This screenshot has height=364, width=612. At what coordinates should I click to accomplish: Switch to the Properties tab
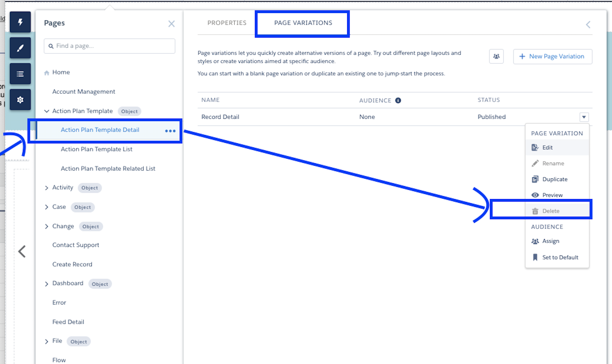227,23
